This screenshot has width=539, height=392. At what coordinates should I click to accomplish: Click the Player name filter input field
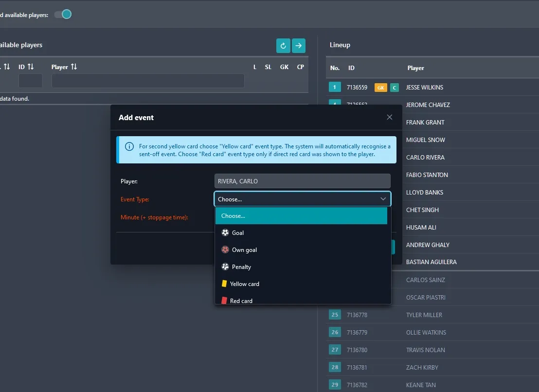(x=148, y=81)
